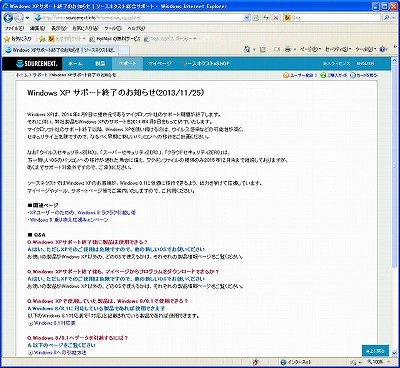Click the magnifier search button
Screen dimensions: 400x368
[386, 18]
